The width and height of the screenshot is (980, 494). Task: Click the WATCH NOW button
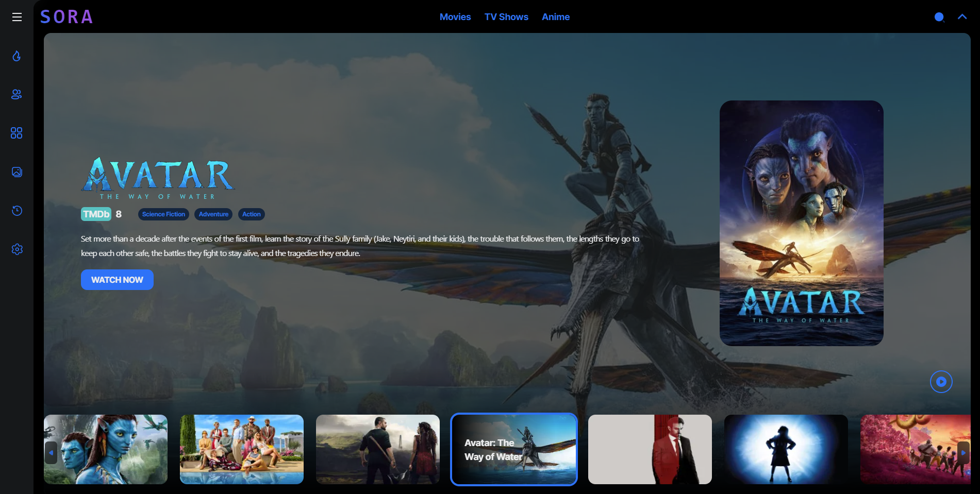pos(117,280)
